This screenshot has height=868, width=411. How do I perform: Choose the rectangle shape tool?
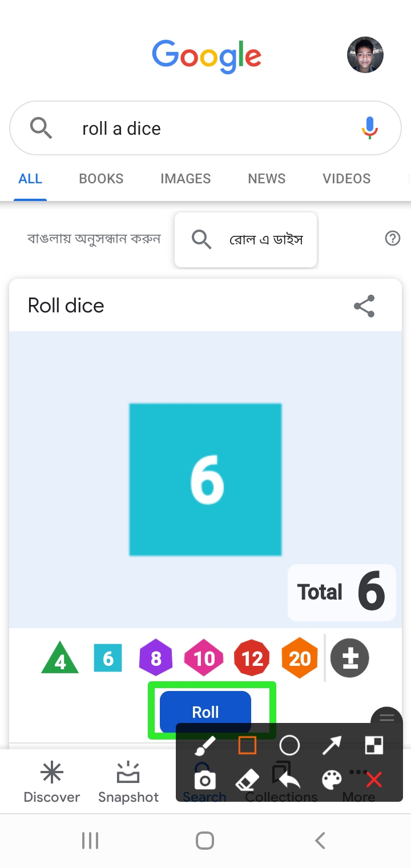[247, 745]
